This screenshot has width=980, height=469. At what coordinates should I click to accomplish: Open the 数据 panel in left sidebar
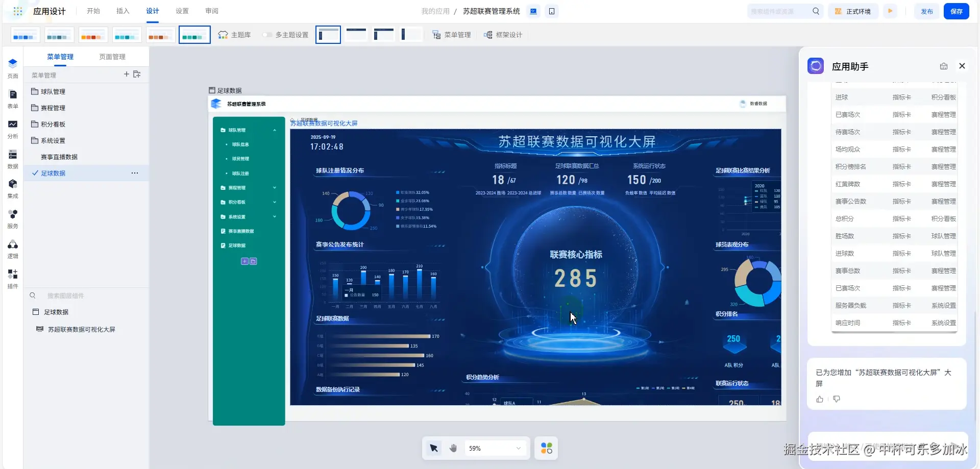coord(13,159)
